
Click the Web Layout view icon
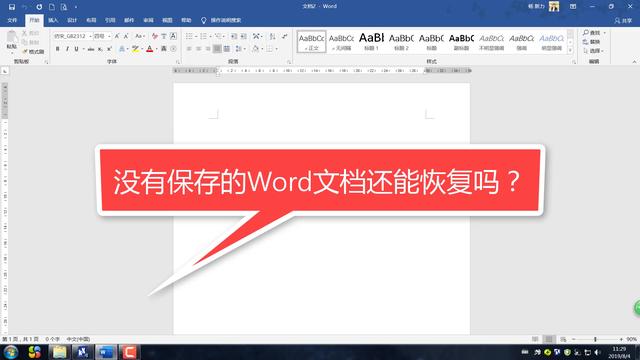click(563, 339)
